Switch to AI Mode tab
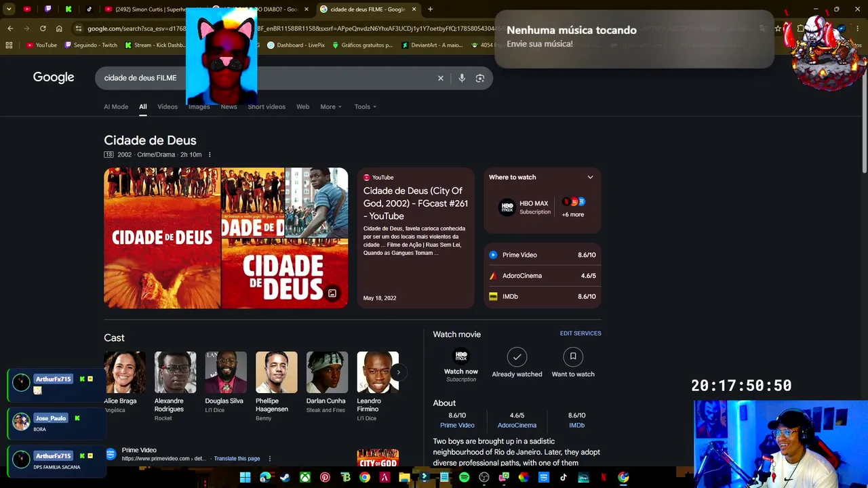This screenshot has height=488, width=868. (x=116, y=106)
